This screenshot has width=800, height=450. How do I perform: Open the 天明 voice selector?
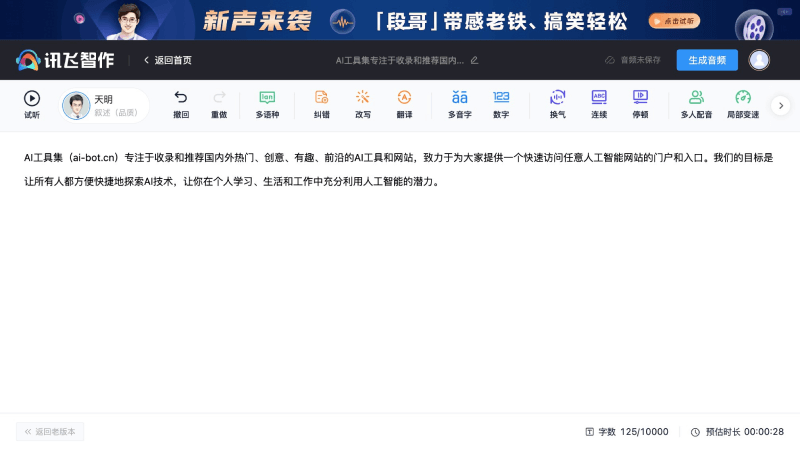104,105
